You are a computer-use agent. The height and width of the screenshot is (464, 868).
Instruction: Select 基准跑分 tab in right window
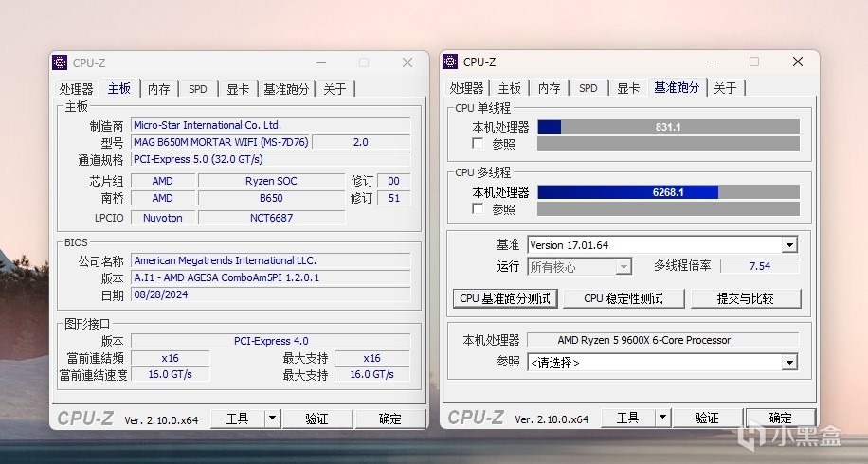677,87
